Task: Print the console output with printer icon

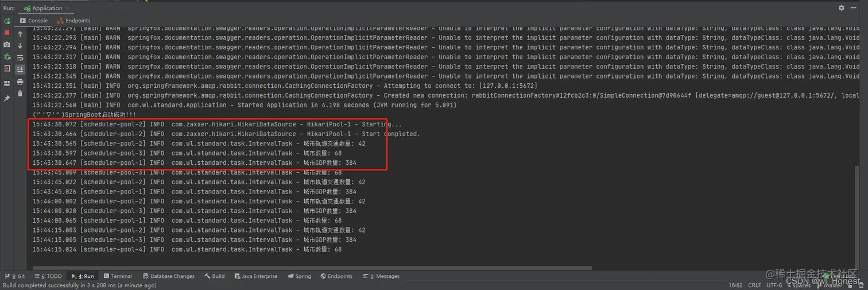Action: tap(20, 82)
